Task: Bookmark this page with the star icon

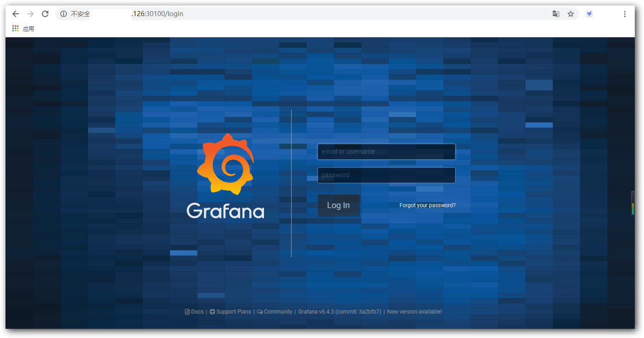Action: (x=571, y=14)
